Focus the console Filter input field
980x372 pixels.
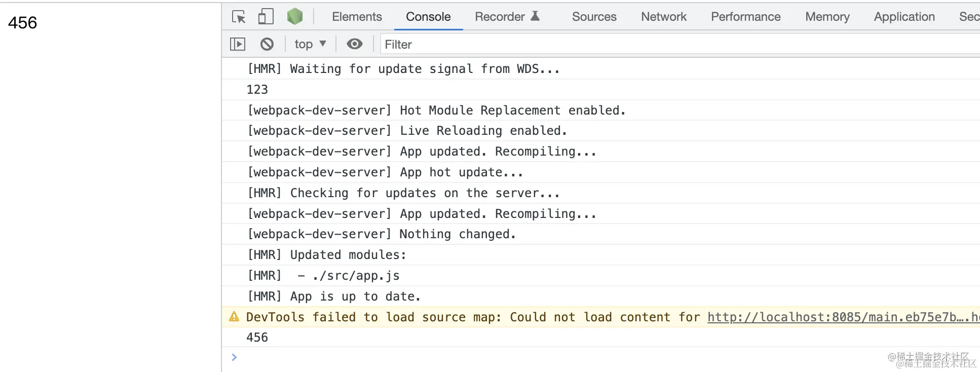click(x=680, y=44)
